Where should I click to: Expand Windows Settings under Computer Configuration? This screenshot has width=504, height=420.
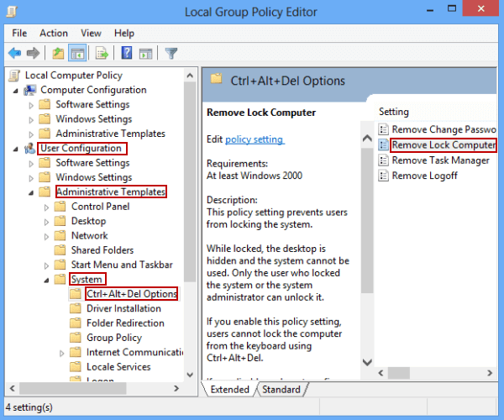point(31,120)
